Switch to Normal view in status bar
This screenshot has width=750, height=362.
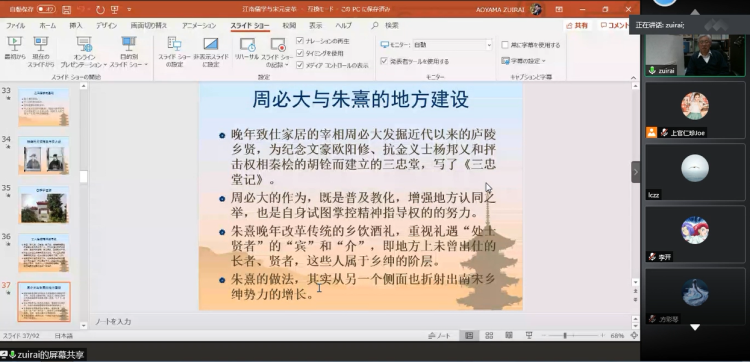[x=469, y=336]
